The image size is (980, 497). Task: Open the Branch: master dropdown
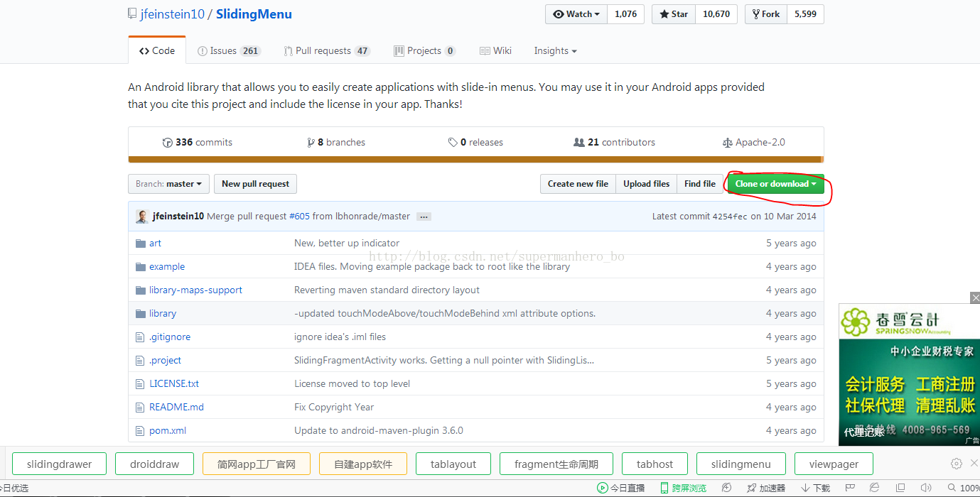tap(169, 184)
